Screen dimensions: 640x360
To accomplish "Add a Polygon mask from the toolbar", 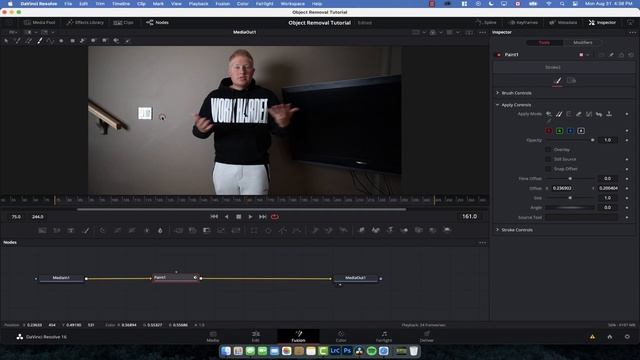I will coord(282,230).
